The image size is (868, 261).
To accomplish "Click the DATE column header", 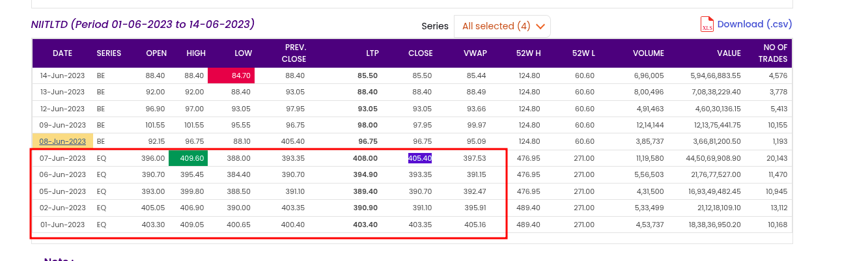I will (63, 53).
